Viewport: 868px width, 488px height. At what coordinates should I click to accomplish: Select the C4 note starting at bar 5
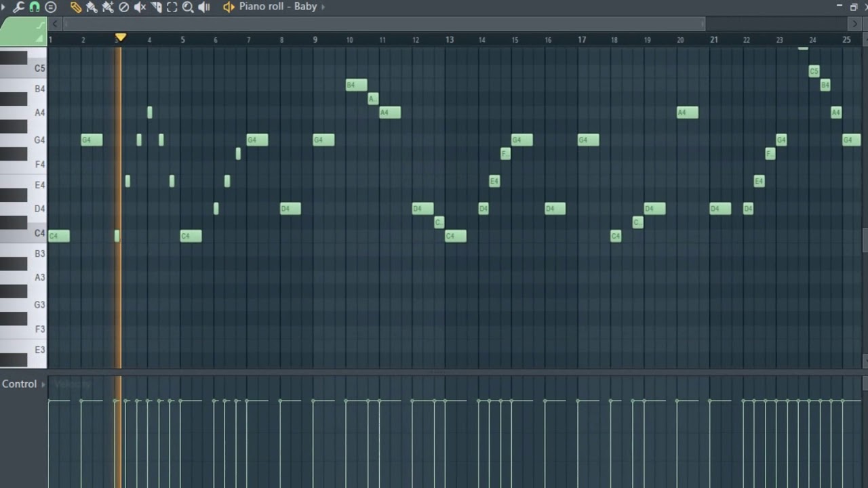click(x=191, y=236)
